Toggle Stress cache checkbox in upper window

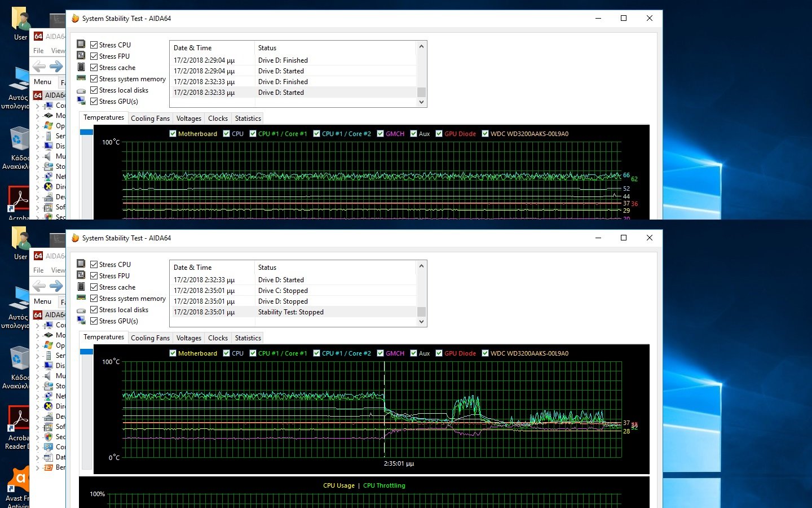[x=94, y=67]
